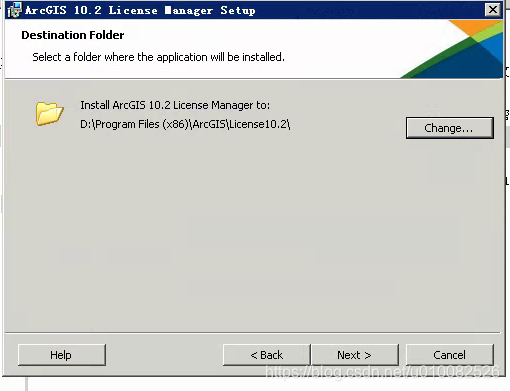Image resolution: width=510 pixels, height=391 pixels.
Task: Click the Change... button
Action: [x=450, y=128]
